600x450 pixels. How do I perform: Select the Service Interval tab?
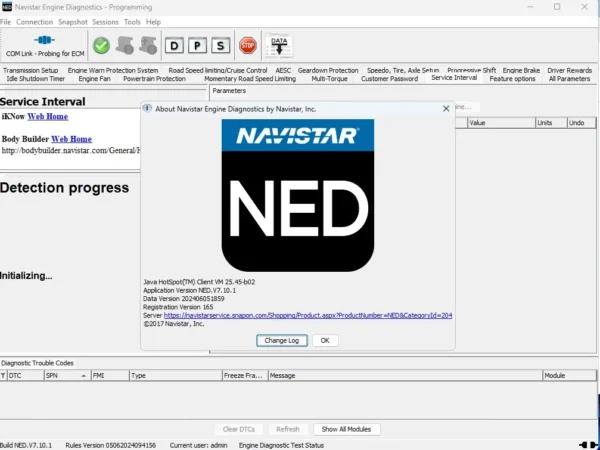454,78
